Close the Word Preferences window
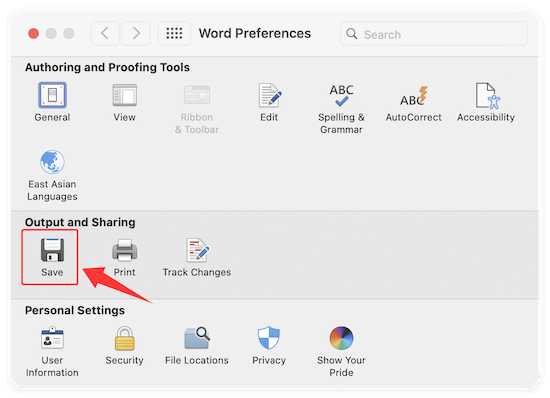Viewport: 550px width, 398px height. click(34, 34)
